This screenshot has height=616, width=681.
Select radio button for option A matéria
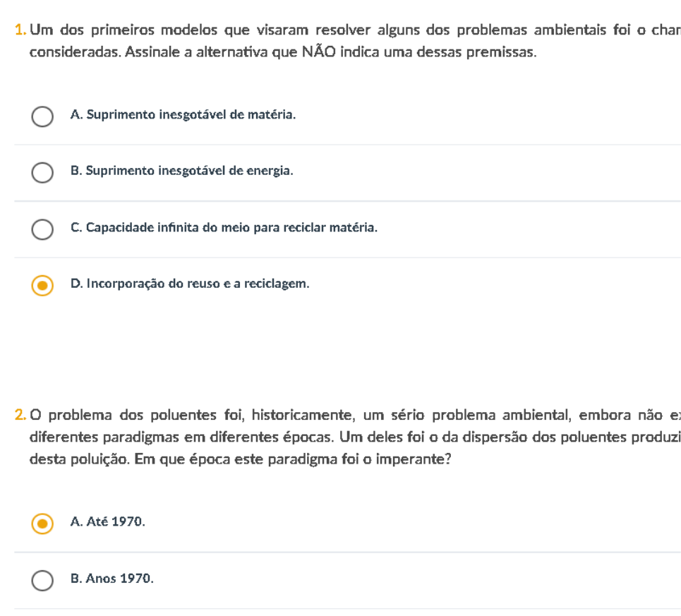point(42,116)
